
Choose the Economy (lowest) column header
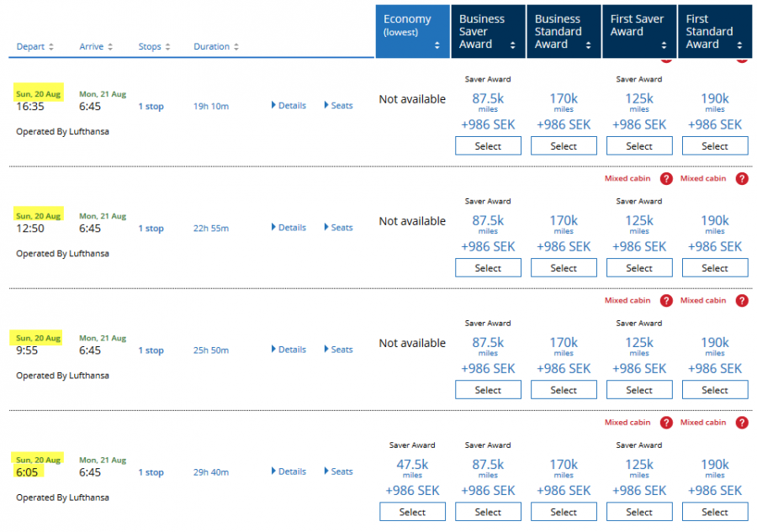[x=412, y=31]
